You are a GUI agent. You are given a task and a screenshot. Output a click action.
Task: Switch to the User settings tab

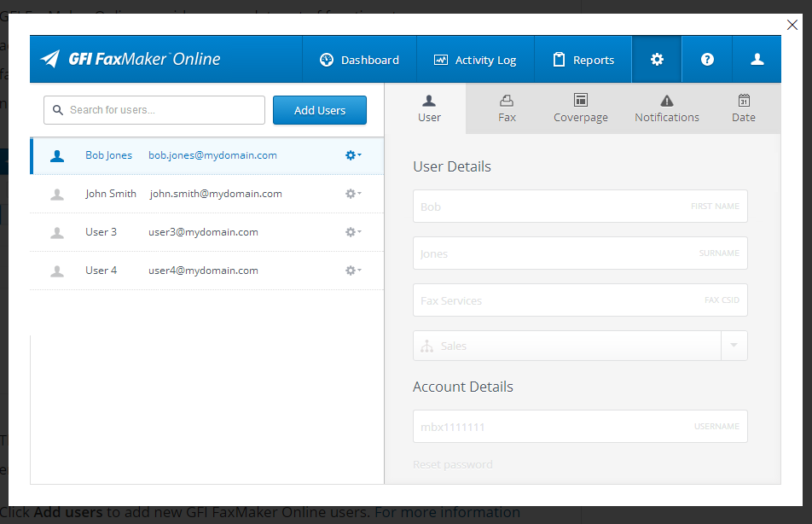pyautogui.click(x=429, y=109)
